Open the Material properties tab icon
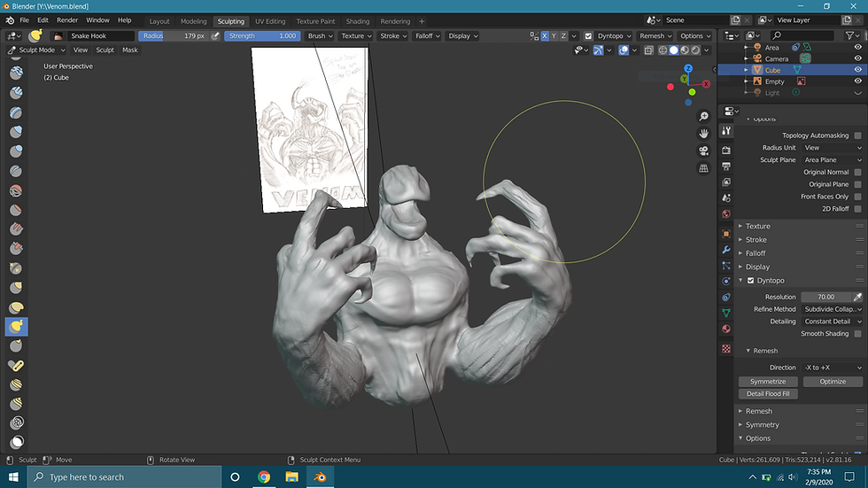 (726, 329)
